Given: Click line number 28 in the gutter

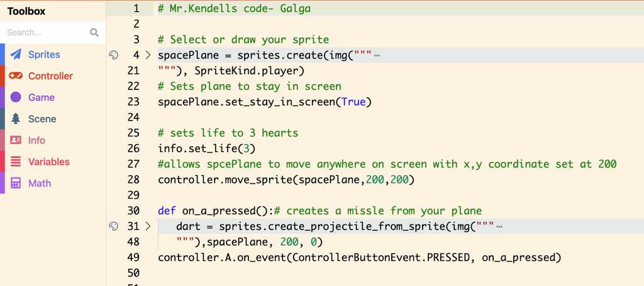Looking at the screenshot, I should pos(133,180).
